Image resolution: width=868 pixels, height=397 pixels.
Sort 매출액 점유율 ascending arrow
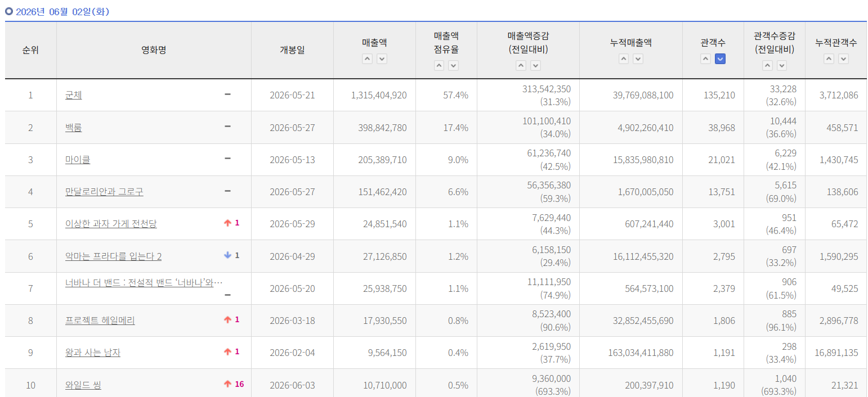(439, 66)
